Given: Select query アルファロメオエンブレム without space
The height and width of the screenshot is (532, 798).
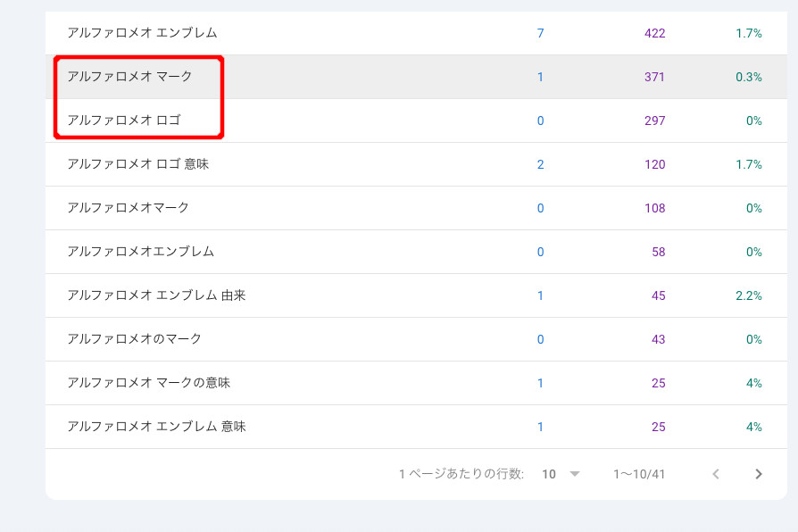Looking at the screenshot, I should click(x=141, y=252).
